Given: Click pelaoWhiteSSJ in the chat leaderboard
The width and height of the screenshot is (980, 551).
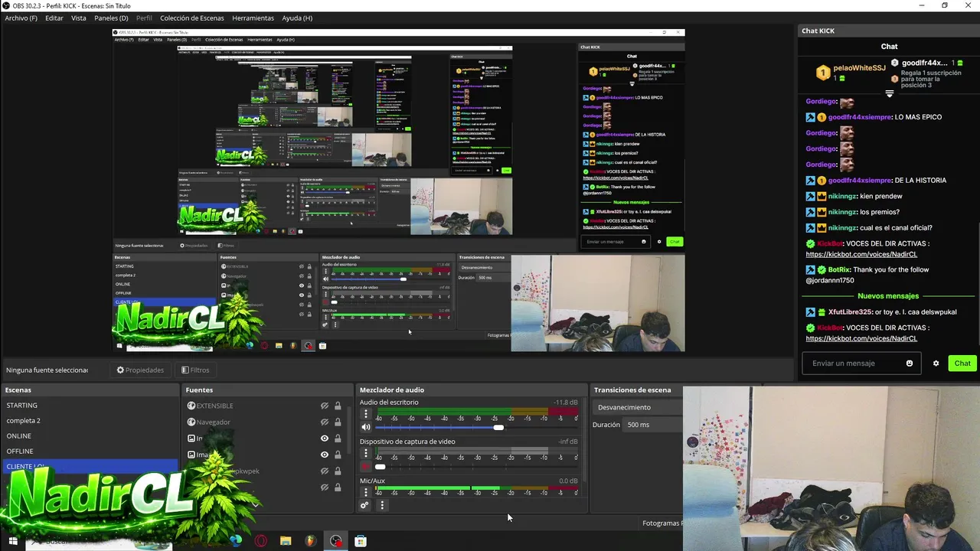Looking at the screenshot, I should (x=859, y=68).
